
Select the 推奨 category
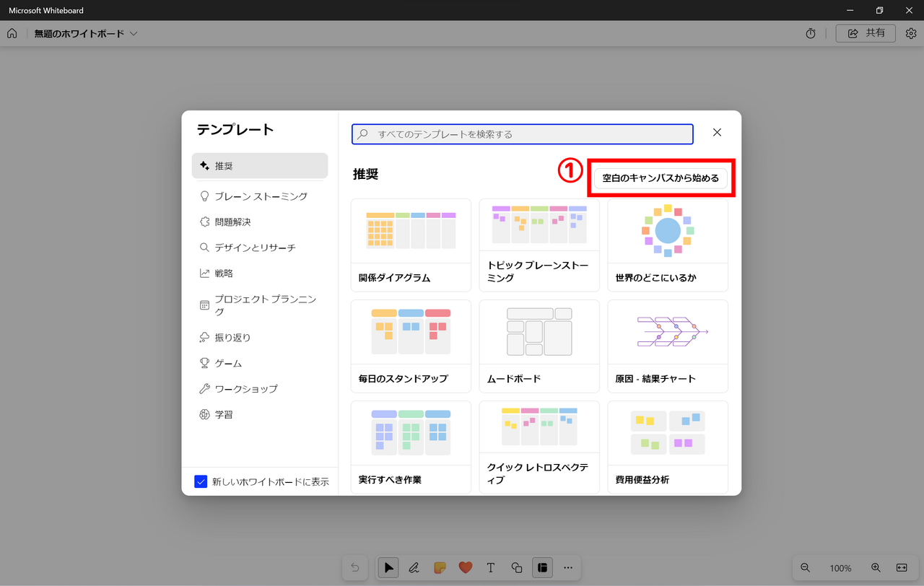click(260, 166)
